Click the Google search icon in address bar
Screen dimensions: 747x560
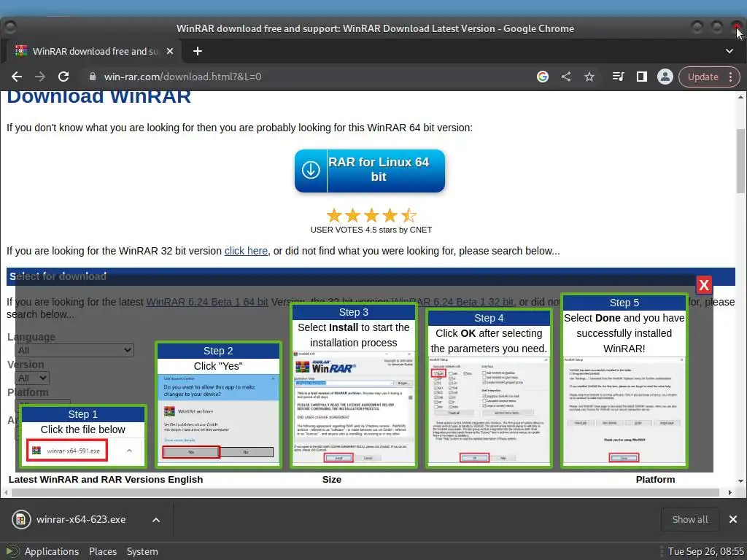pyautogui.click(x=543, y=77)
